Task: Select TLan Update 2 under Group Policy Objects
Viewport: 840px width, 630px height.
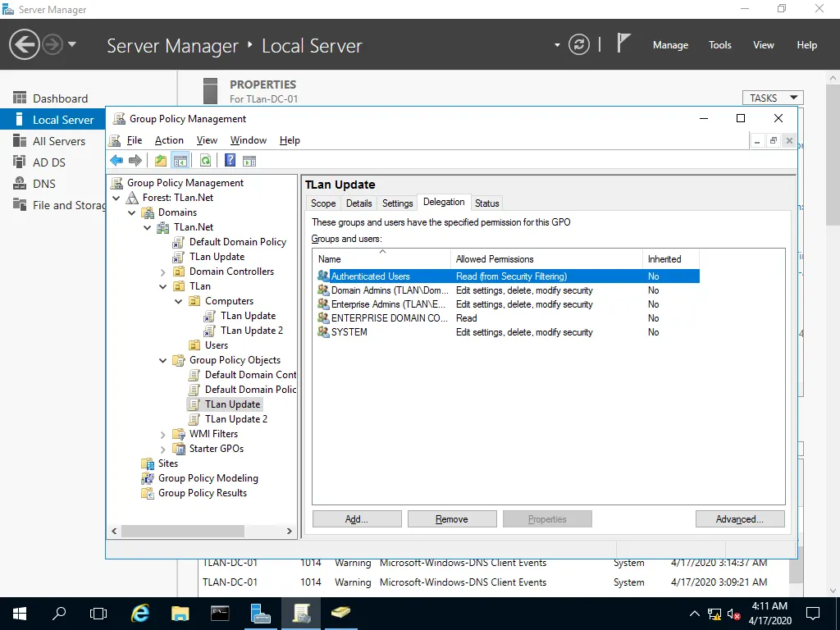Action: coord(235,419)
